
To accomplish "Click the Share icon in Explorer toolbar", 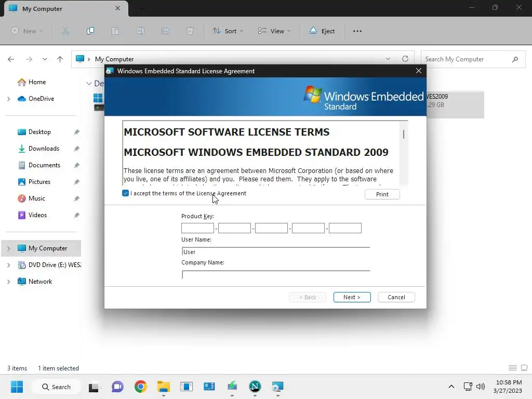I will 165,31.
